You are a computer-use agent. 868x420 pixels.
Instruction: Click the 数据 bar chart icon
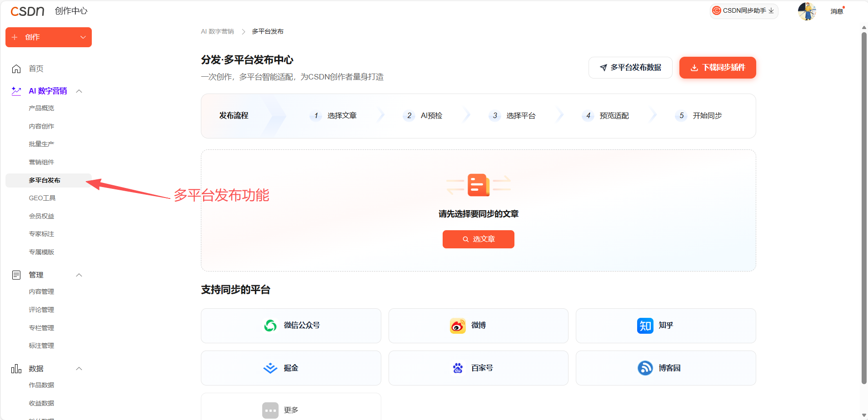16,369
